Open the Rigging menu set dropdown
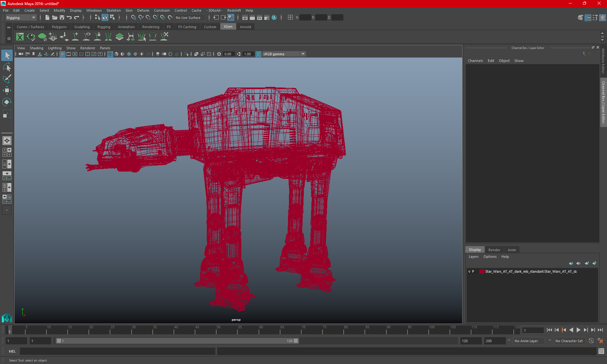 21,18
